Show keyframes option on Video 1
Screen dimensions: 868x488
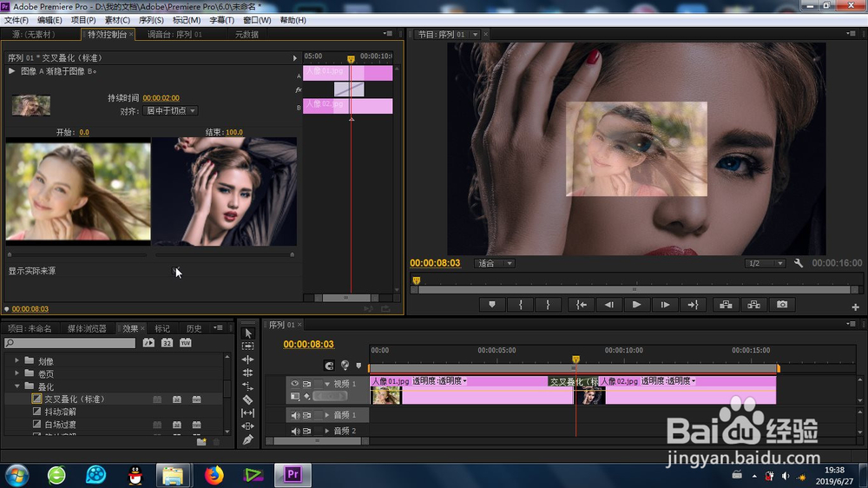coord(307,396)
